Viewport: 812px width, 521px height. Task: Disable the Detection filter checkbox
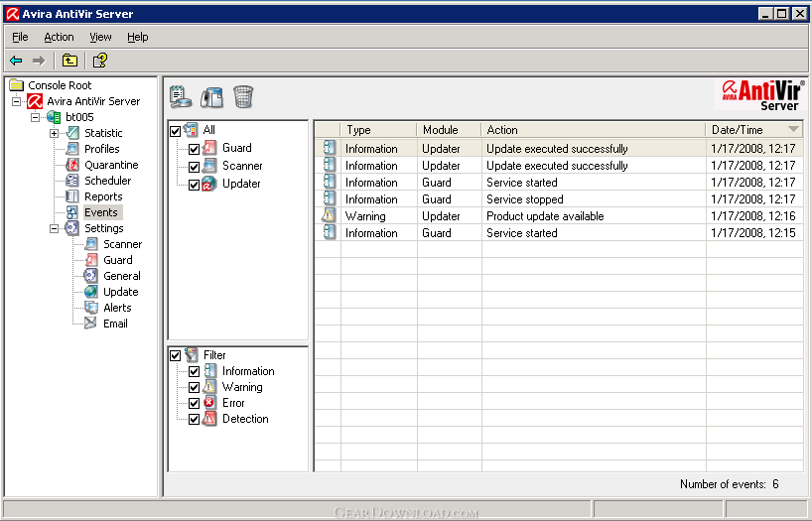pos(195,419)
